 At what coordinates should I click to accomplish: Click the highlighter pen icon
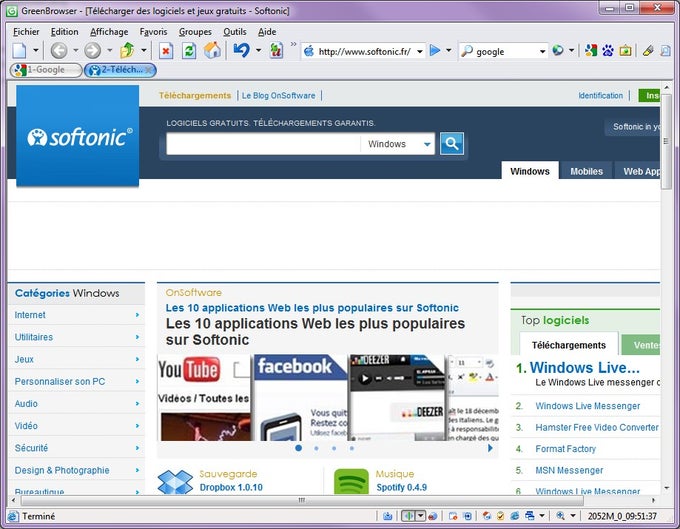point(648,51)
